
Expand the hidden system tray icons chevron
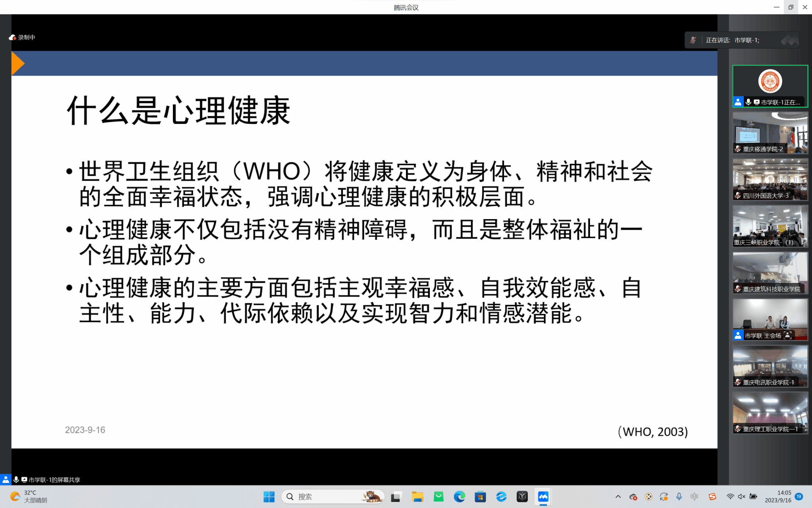pos(618,496)
